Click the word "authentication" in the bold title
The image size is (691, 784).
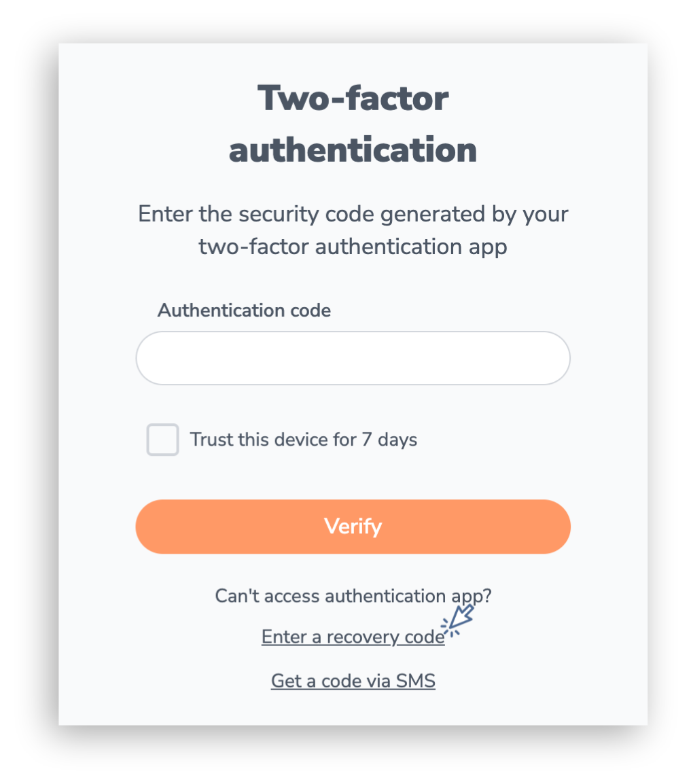353,150
